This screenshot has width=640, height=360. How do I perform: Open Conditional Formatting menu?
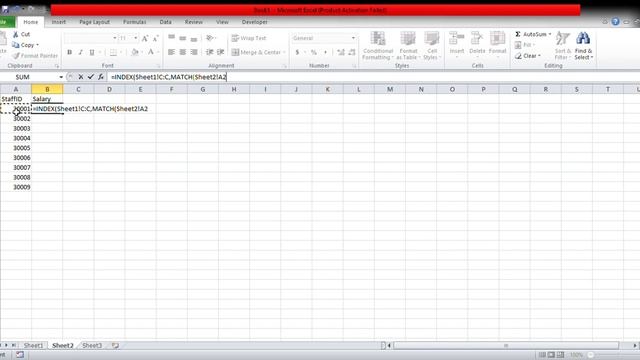coord(378,46)
